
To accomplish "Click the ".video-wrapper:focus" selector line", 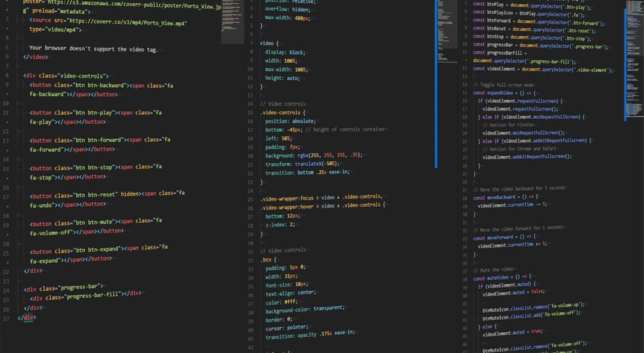I will tap(321, 198).
